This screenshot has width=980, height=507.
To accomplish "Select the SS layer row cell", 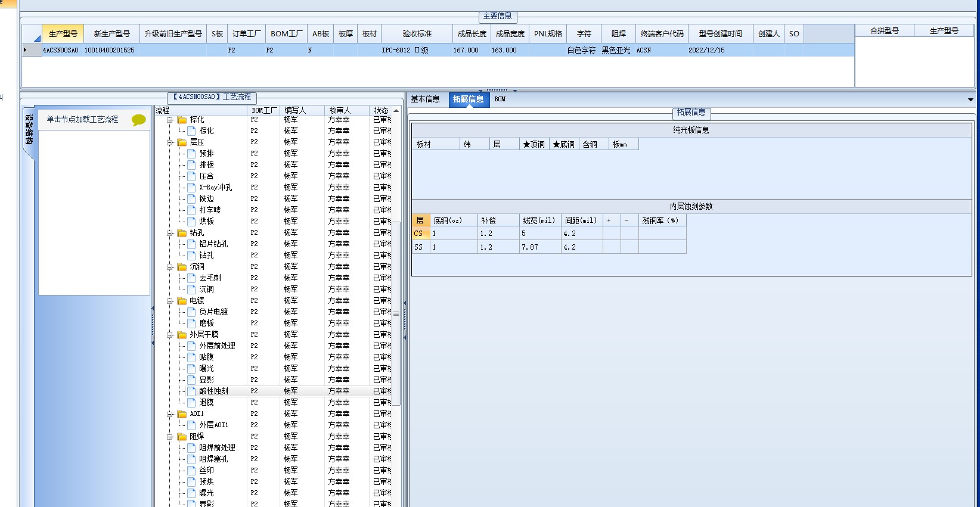I will [x=421, y=247].
